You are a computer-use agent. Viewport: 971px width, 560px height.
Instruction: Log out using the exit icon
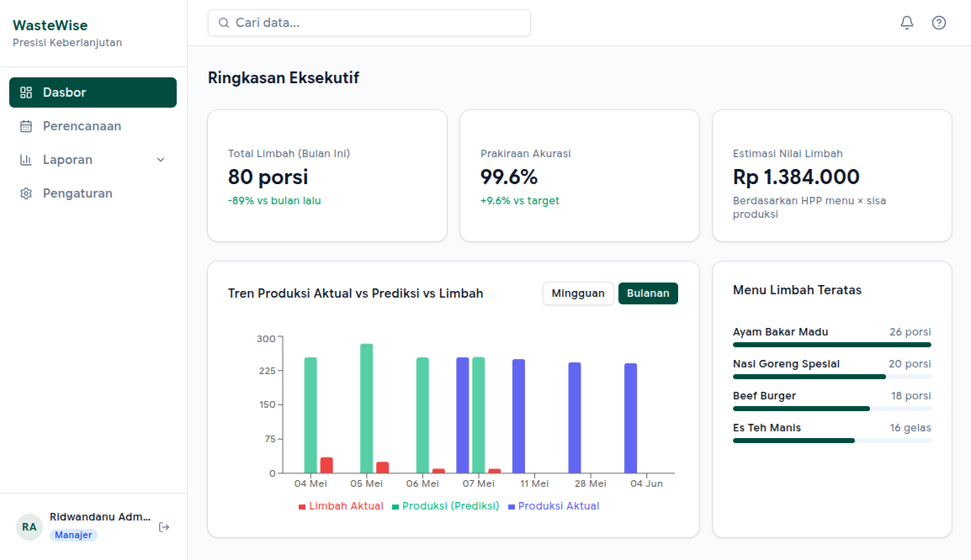(164, 527)
